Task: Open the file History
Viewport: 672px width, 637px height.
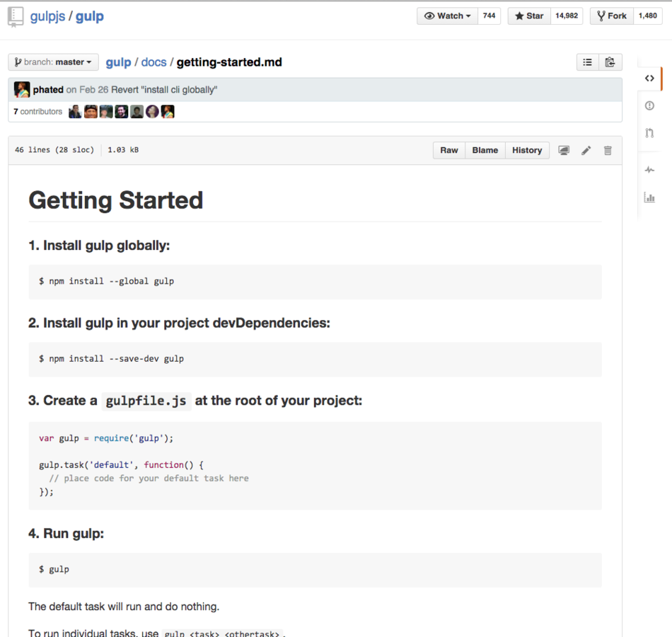Action: (x=527, y=150)
